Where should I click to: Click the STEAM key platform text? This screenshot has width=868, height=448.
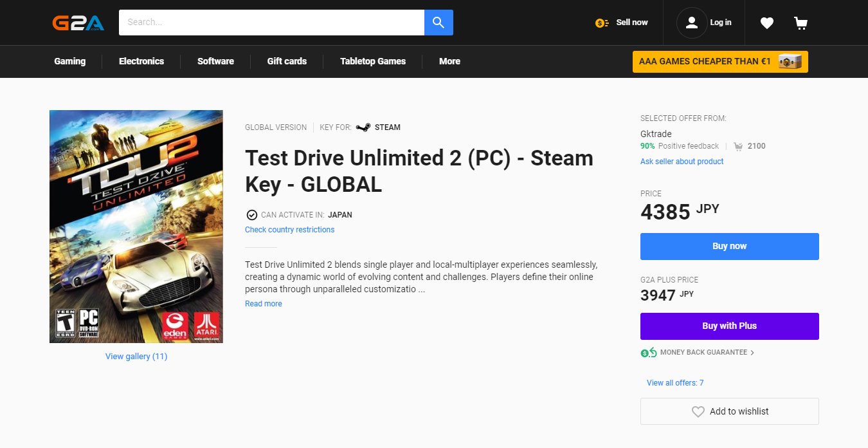[388, 127]
